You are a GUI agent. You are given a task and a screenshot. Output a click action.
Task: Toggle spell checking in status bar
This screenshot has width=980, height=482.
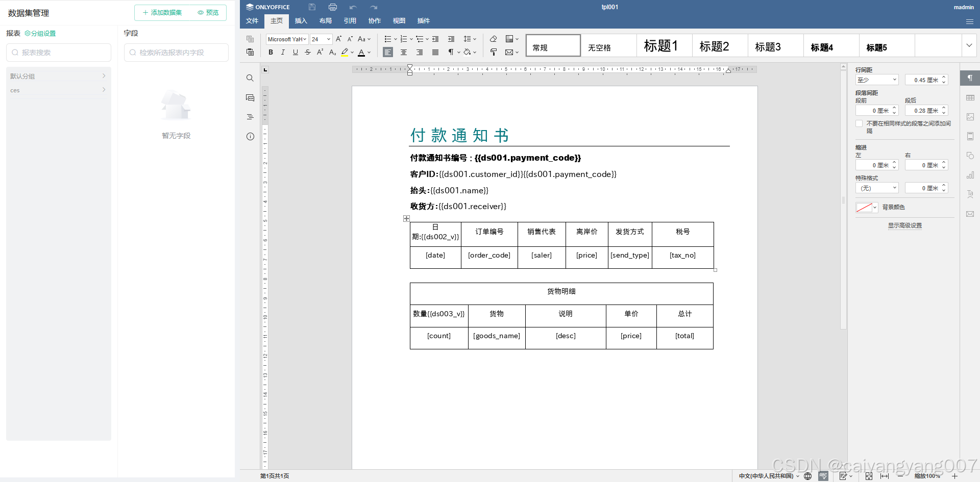(x=823, y=476)
